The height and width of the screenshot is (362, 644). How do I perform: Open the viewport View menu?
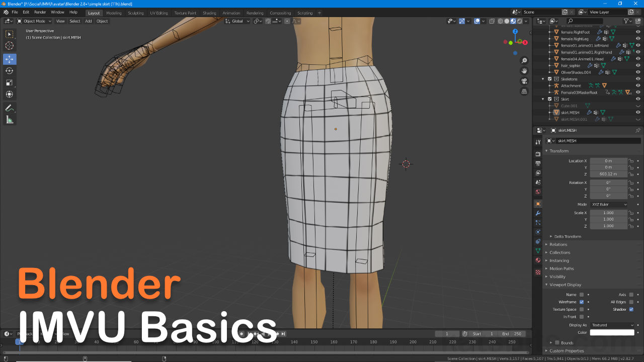click(x=60, y=21)
